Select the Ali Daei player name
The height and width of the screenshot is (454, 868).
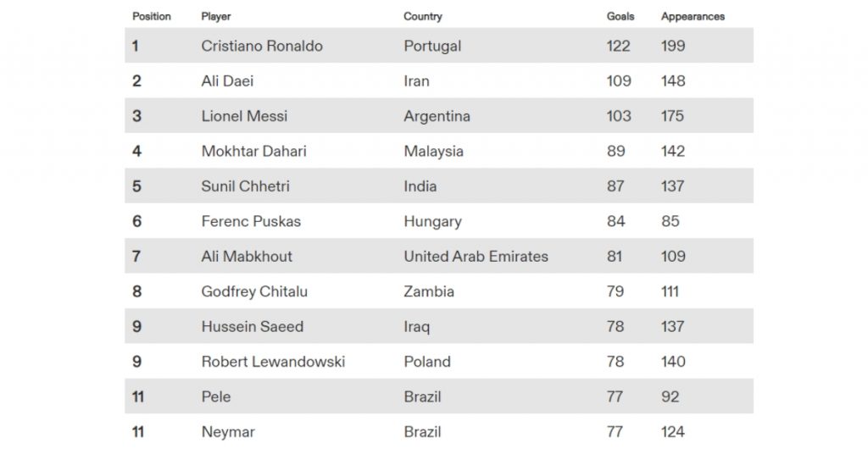click(227, 81)
